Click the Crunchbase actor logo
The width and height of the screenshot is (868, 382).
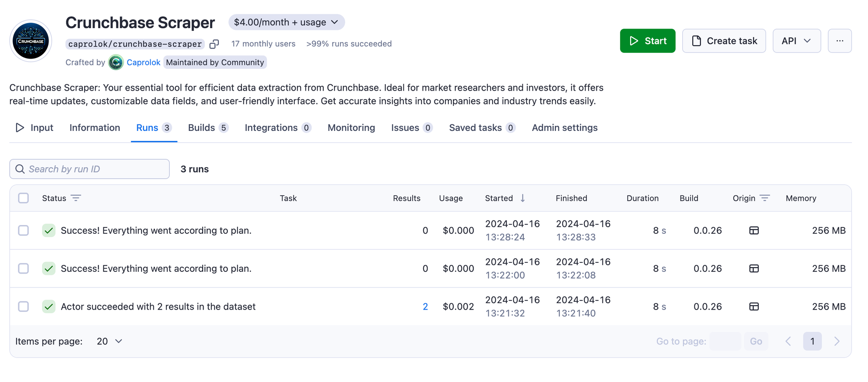pos(31,41)
